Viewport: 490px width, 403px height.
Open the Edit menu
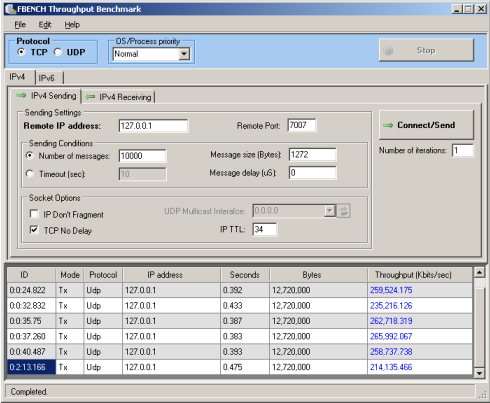45,25
